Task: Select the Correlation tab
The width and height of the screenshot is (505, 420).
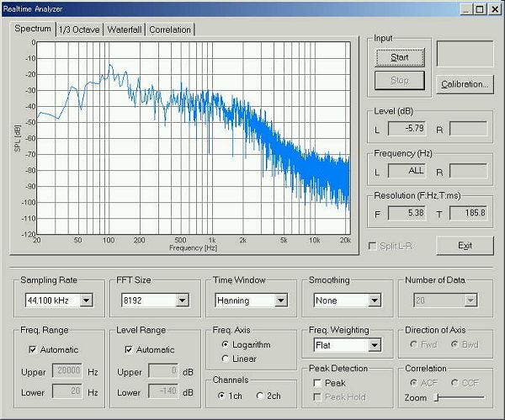Action: [170, 29]
